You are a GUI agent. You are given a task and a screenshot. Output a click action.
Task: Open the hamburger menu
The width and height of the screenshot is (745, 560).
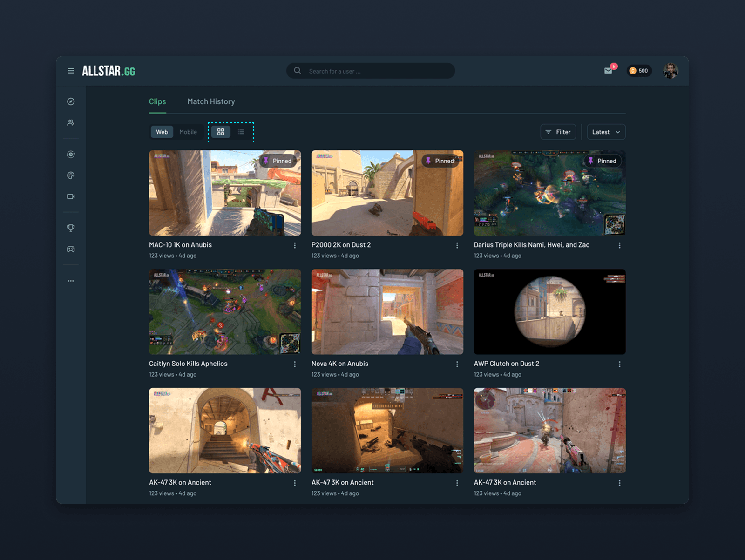71,71
